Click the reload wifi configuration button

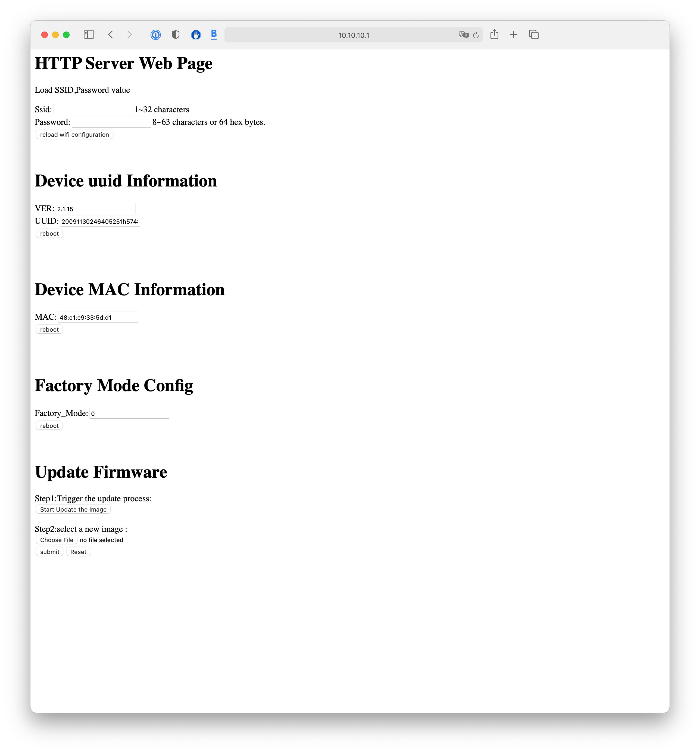(74, 134)
